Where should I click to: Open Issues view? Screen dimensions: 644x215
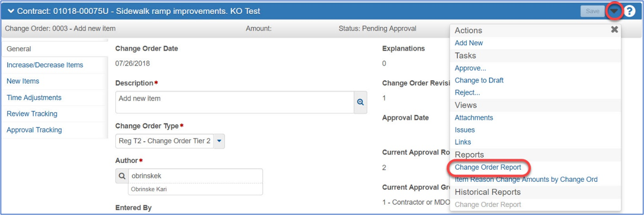(465, 130)
